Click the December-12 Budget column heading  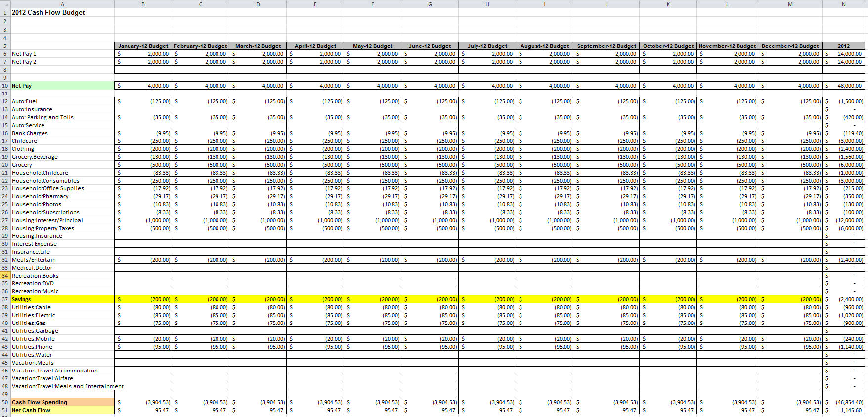[x=789, y=46]
